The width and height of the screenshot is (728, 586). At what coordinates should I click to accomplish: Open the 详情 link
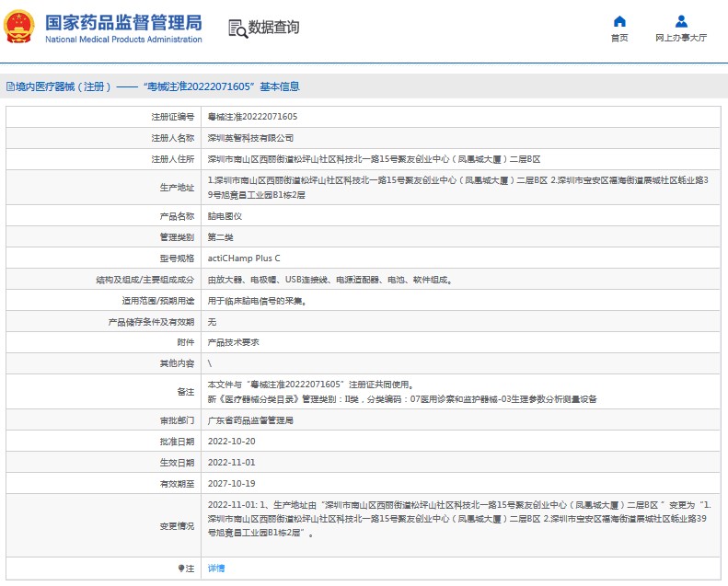pyautogui.click(x=216, y=569)
